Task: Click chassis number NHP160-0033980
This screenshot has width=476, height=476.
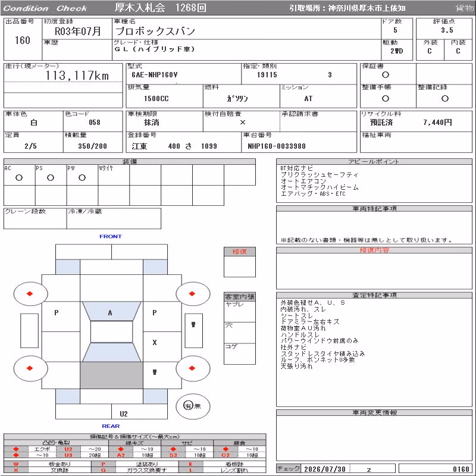Action: (277, 146)
